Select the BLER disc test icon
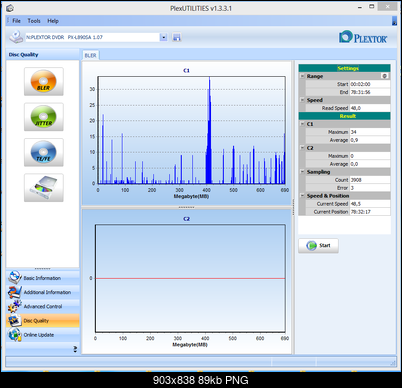402x388 pixels. [44, 82]
